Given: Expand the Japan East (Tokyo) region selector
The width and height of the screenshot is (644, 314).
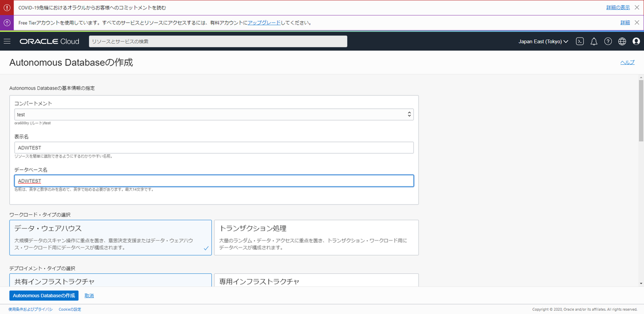Looking at the screenshot, I should 543,41.
